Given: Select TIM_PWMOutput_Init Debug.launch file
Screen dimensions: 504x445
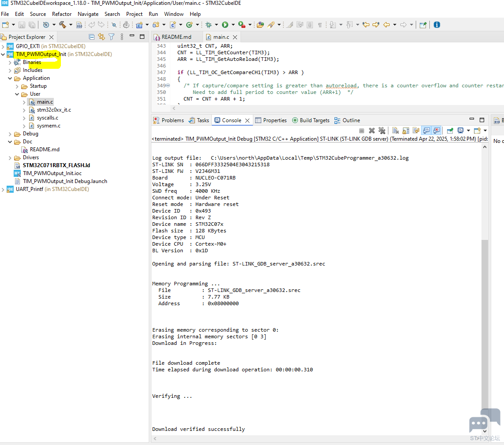Looking at the screenshot, I should coord(65,182).
